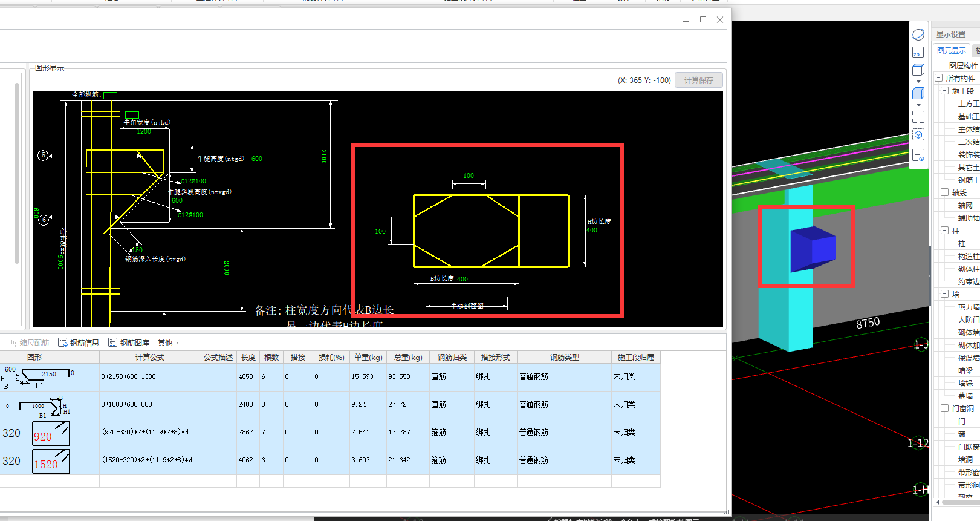
Task: Click the 施工段归属 column header
Action: click(636, 358)
